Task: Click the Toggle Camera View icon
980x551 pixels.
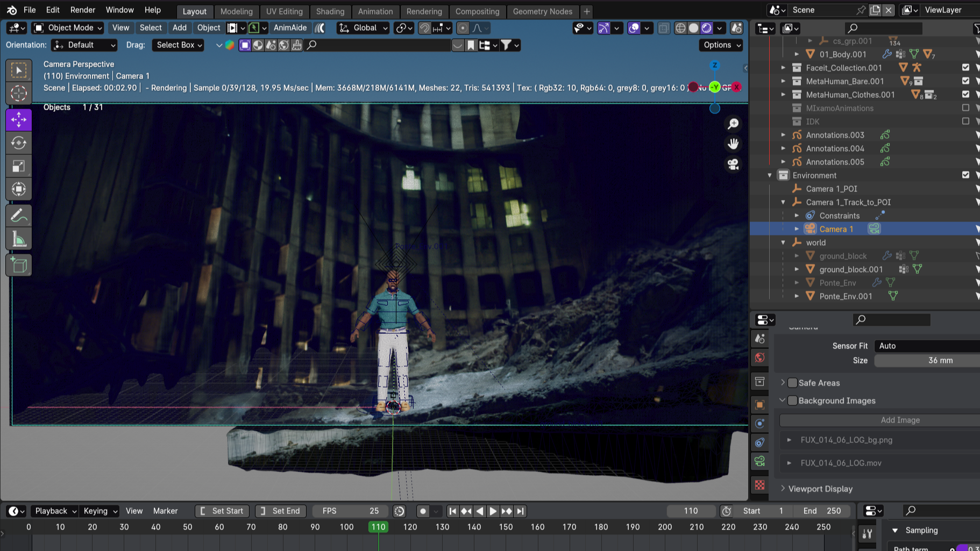Action: pos(733,164)
